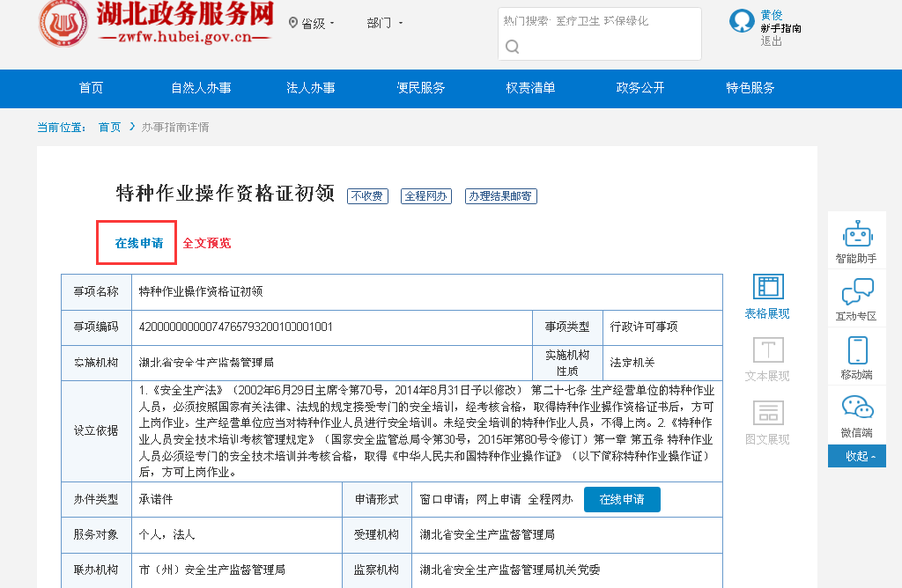This screenshot has width=902, height=588.
Task: Select the 全文预览 tab
Action: [207, 243]
